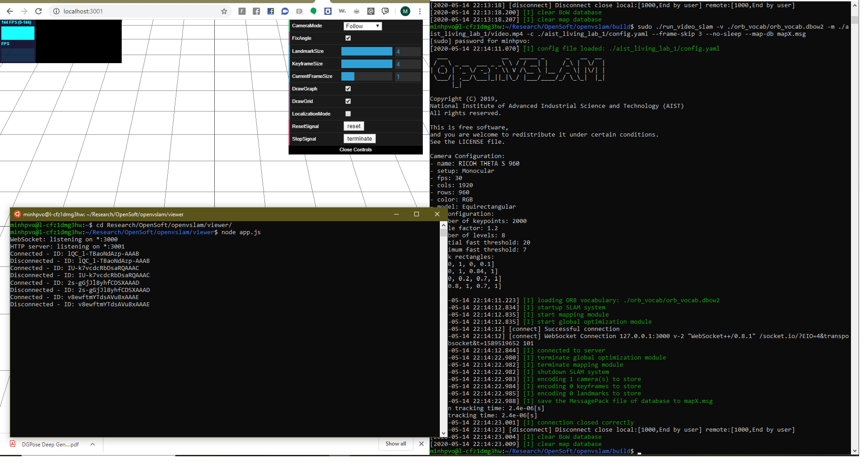Open the CameraMode Follow dropdown

tap(362, 26)
